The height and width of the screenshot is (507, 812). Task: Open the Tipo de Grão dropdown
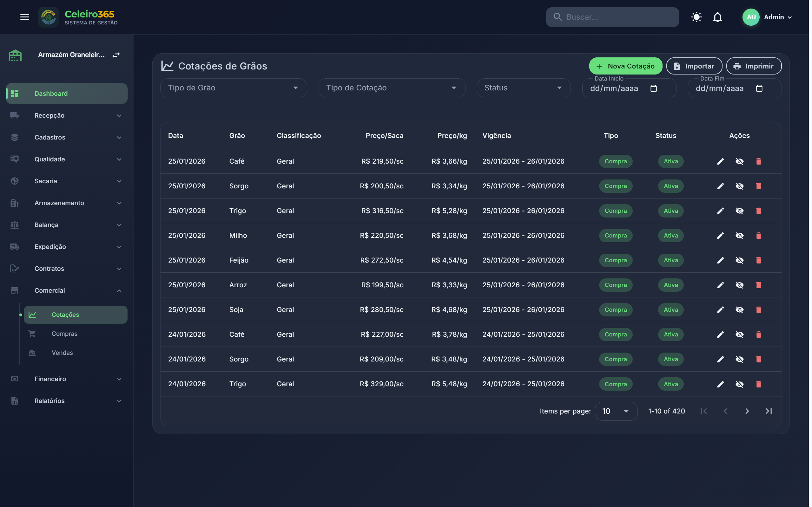pyautogui.click(x=233, y=88)
